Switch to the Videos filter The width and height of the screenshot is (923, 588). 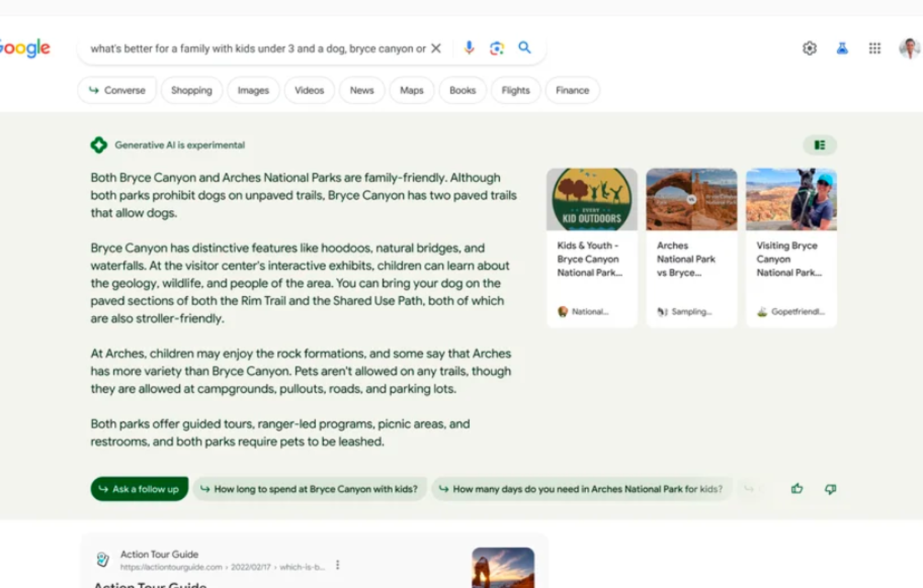pyautogui.click(x=309, y=90)
